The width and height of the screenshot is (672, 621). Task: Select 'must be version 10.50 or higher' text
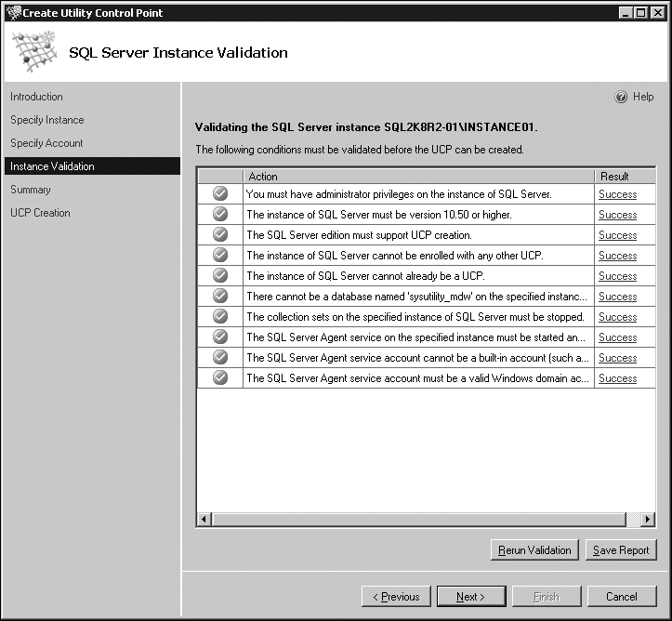pos(379,215)
